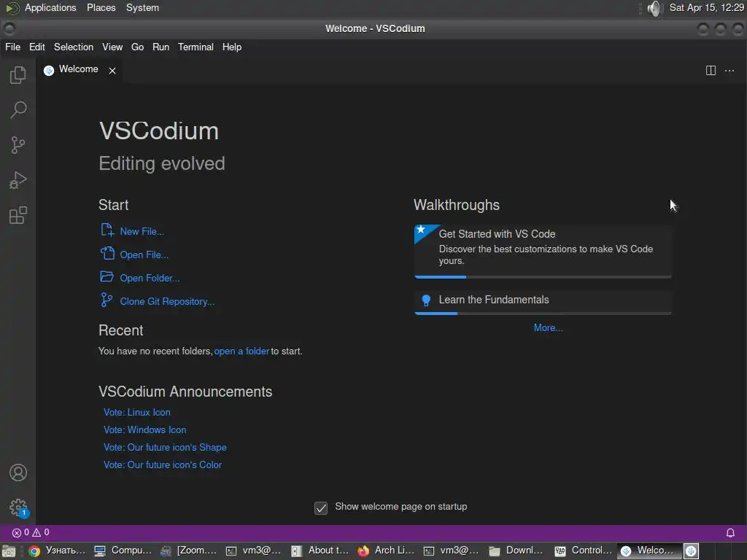Open Vote: Our future icon's Shape
Screen dimensions: 747x560
coord(166,447)
